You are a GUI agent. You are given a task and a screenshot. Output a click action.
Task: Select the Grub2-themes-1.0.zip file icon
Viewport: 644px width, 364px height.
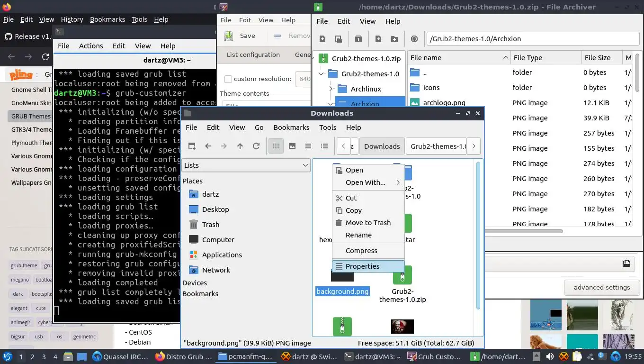point(402,275)
